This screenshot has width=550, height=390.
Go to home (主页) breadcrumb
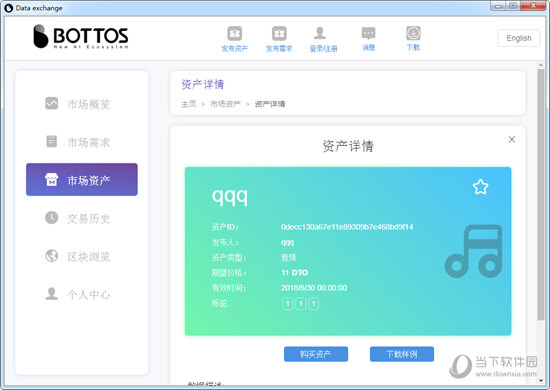tap(188, 104)
